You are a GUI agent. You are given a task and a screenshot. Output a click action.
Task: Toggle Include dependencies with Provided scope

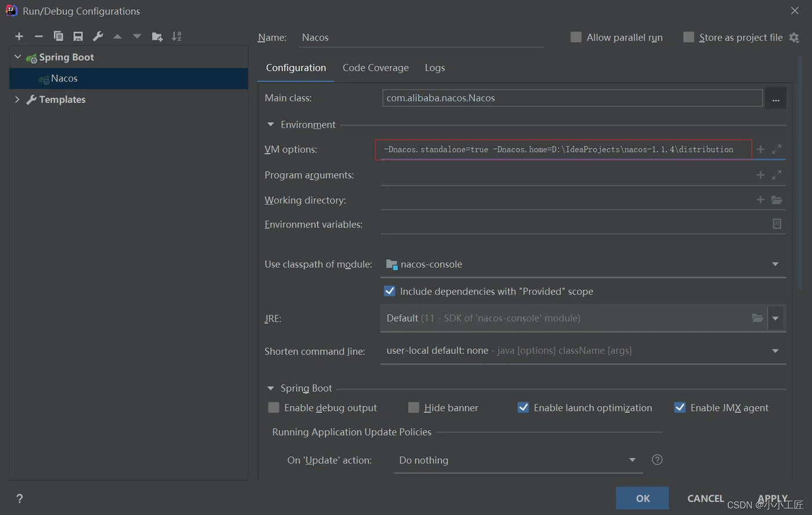[390, 291]
